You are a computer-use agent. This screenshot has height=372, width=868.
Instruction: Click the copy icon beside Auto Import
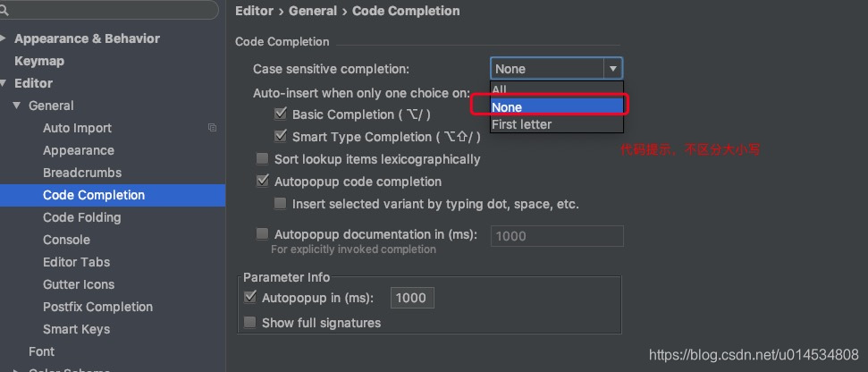212,128
